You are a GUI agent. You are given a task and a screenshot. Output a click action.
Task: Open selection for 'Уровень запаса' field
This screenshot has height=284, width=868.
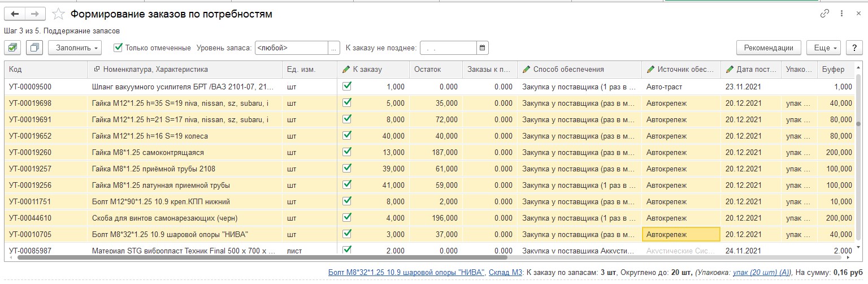tap(334, 48)
